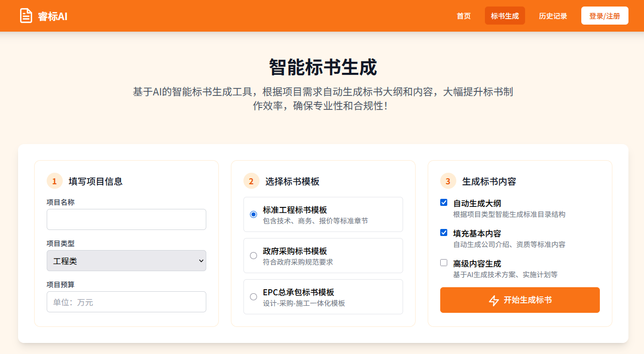The width and height of the screenshot is (644, 354).
Task: Disable the 填充基本内容 checkbox
Action: (444, 232)
